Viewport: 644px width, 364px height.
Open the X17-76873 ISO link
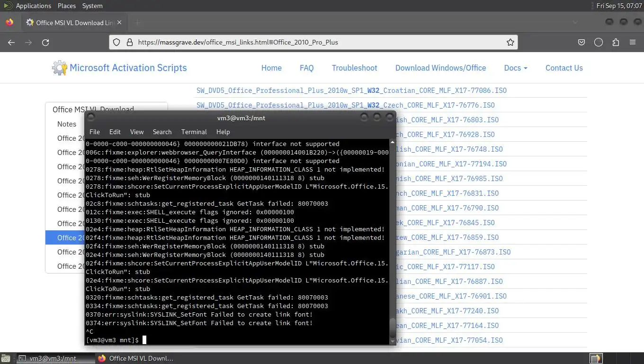(454, 252)
